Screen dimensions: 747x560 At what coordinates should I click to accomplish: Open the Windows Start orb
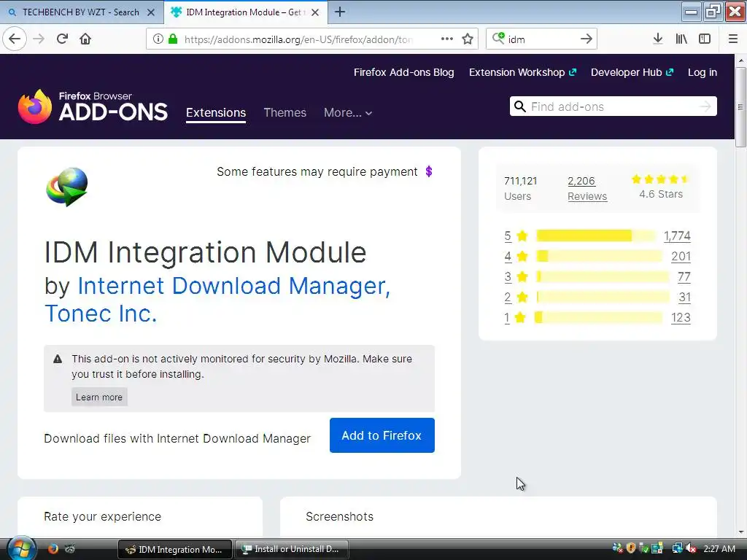(x=21, y=548)
